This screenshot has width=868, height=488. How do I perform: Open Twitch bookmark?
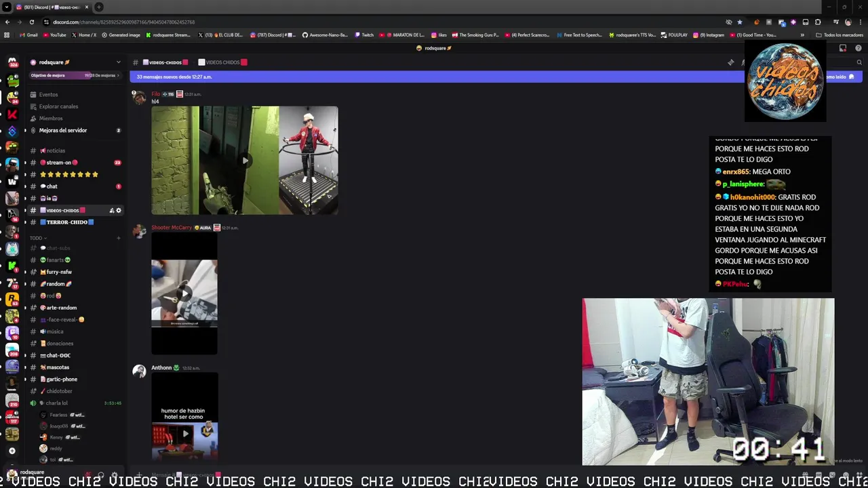(x=364, y=35)
